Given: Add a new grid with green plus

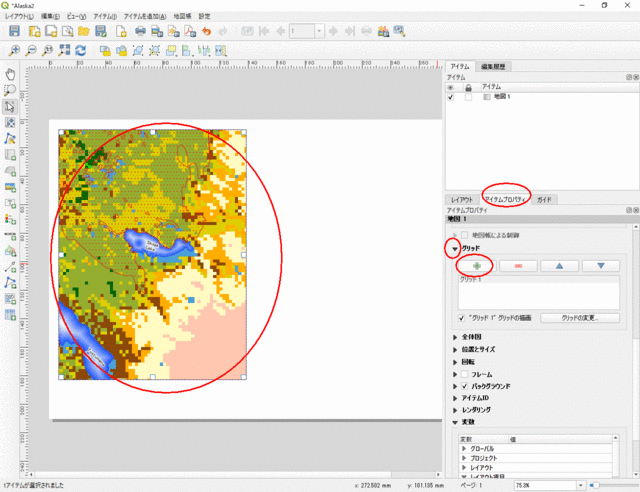Looking at the screenshot, I should pos(477,266).
